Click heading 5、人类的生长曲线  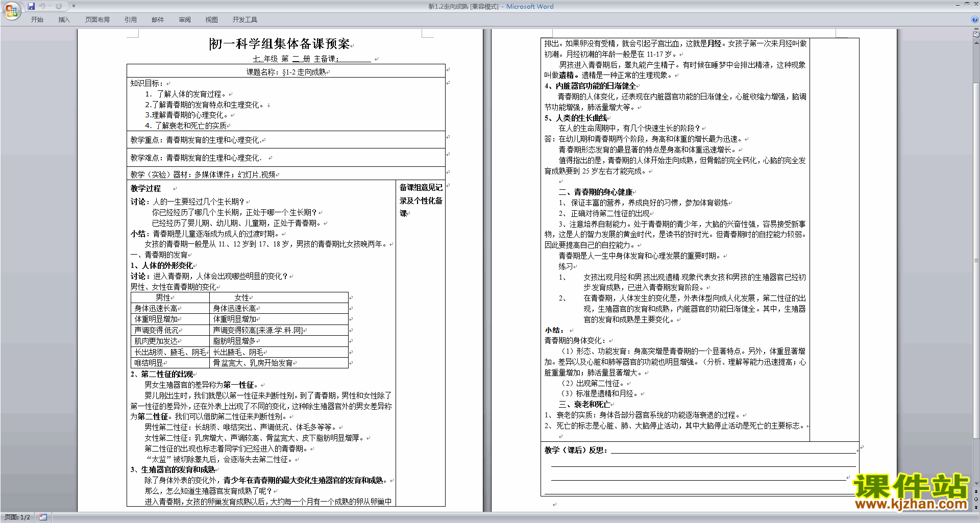pyautogui.click(x=576, y=118)
